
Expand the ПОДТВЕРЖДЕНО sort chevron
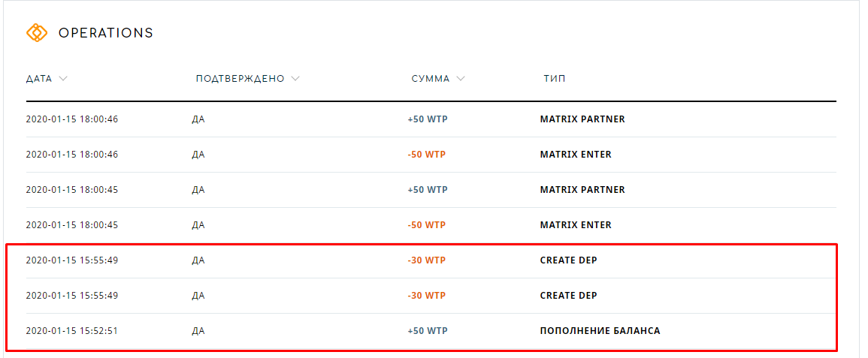(295, 79)
